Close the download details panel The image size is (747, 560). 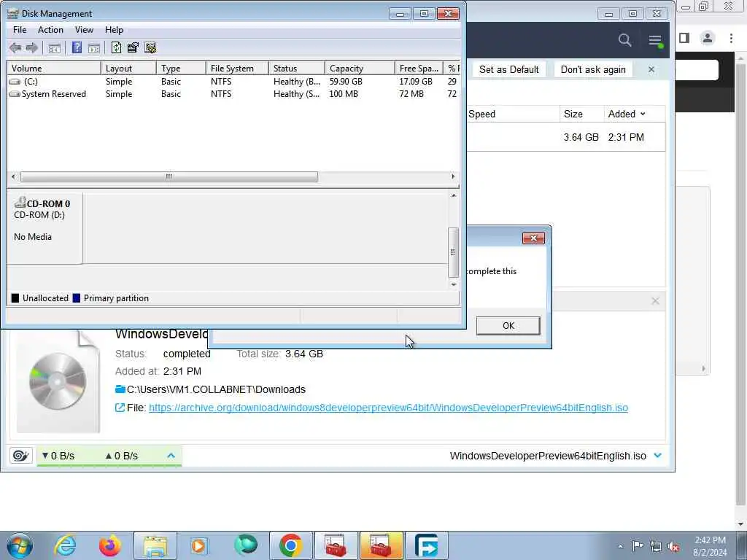click(655, 301)
